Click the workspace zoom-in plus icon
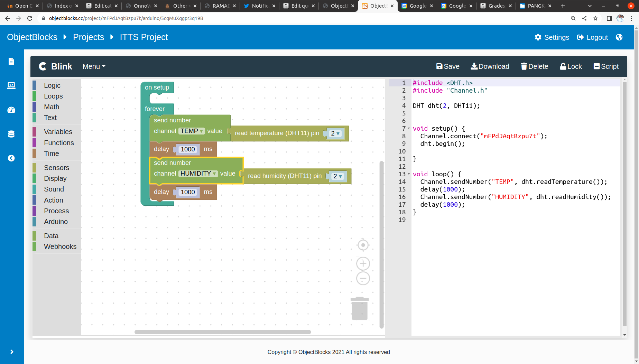This screenshot has width=639, height=364. (363, 264)
